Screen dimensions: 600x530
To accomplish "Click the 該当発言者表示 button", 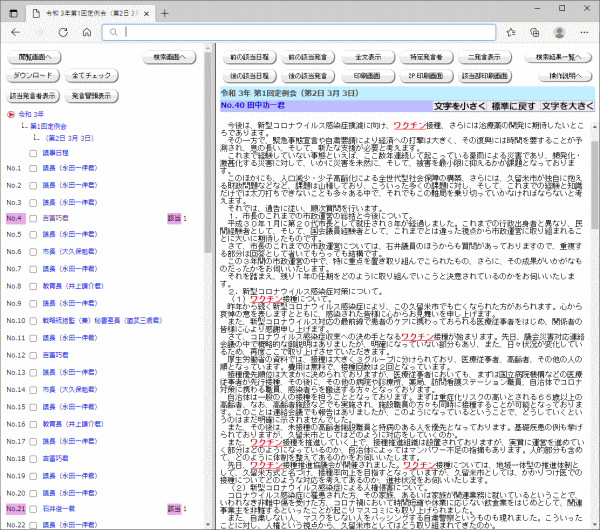I will tap(33, 96).
